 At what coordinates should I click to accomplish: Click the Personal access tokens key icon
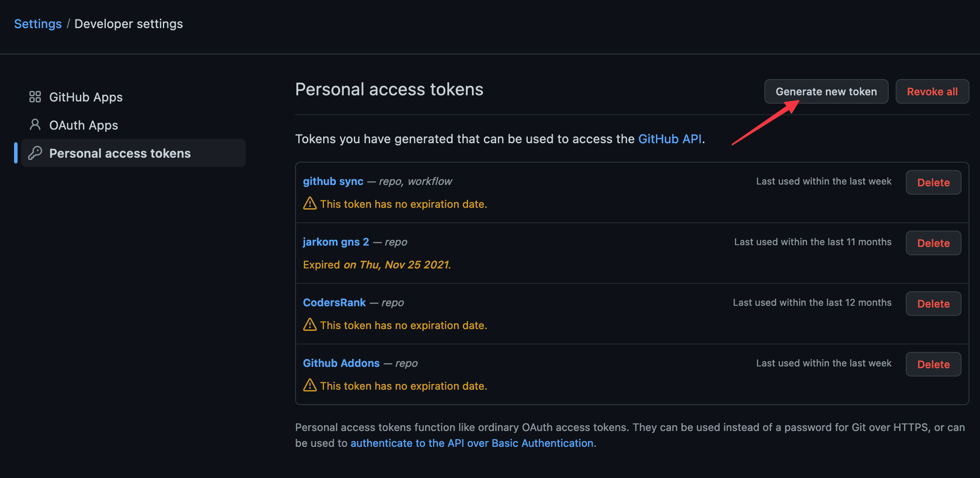click(x=35, y=153)
